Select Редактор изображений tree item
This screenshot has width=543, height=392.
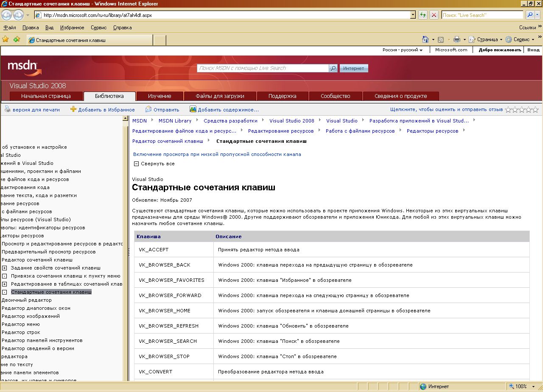tap(31, 316)
